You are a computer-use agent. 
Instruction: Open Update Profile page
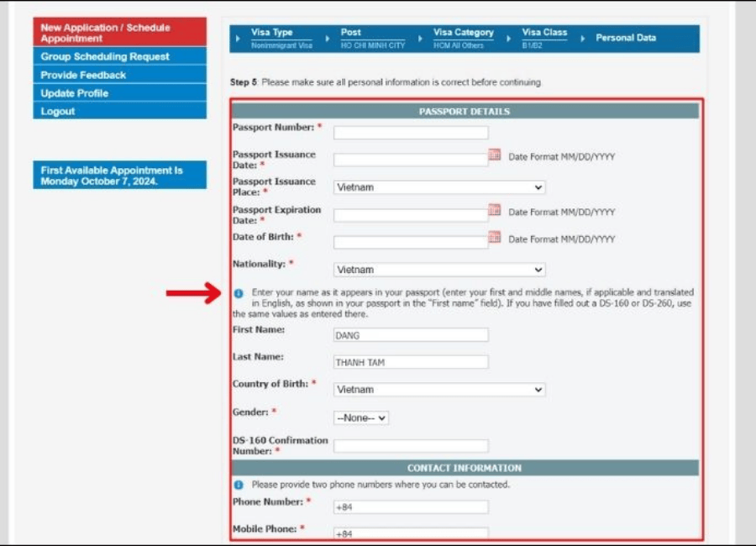[119, 93]
